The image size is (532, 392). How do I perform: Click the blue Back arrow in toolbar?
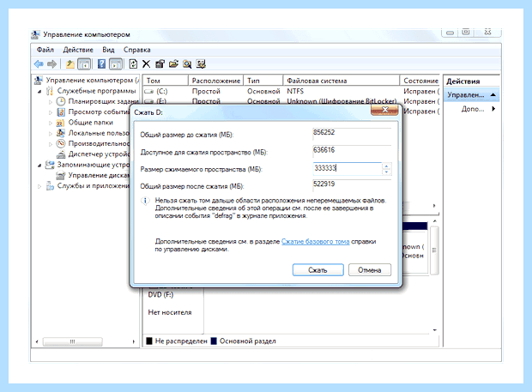(x=39, y=63)
